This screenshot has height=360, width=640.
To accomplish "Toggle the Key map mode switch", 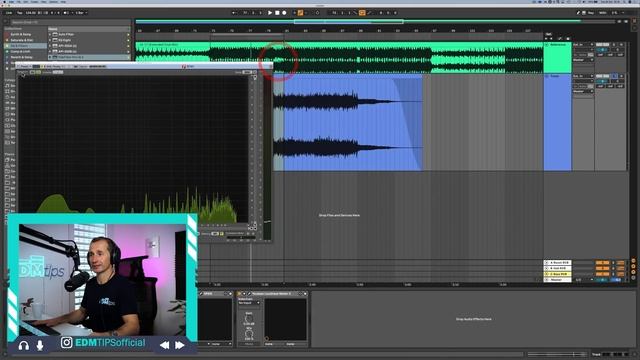I will click(x=591, y=13).
